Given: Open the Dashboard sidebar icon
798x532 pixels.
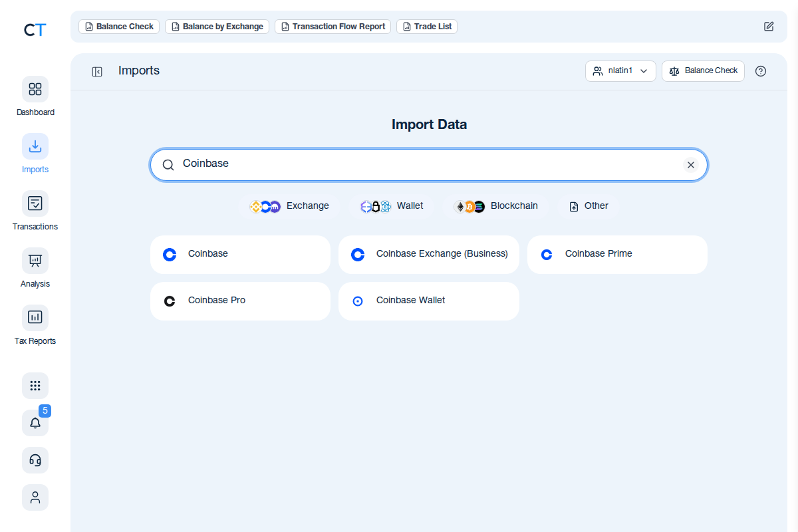Looking at the screenshot, I should click(35, 89).
